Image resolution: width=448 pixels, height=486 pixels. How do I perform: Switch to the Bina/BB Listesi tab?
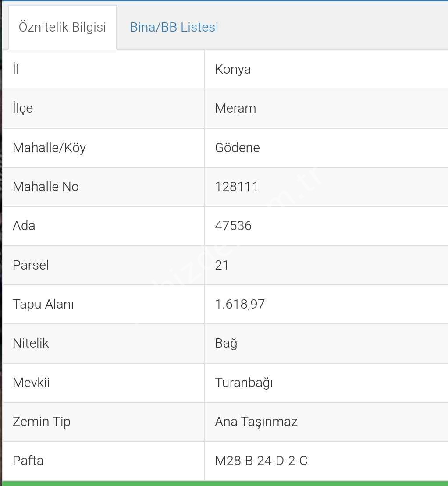(x=174, y=27)
